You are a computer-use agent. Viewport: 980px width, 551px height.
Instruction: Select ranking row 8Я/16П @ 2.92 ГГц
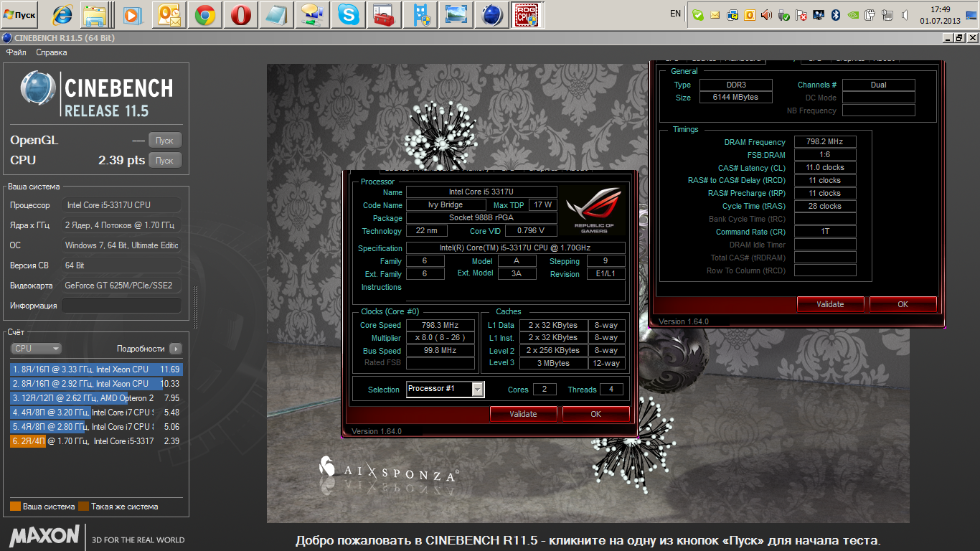[96, 384]
